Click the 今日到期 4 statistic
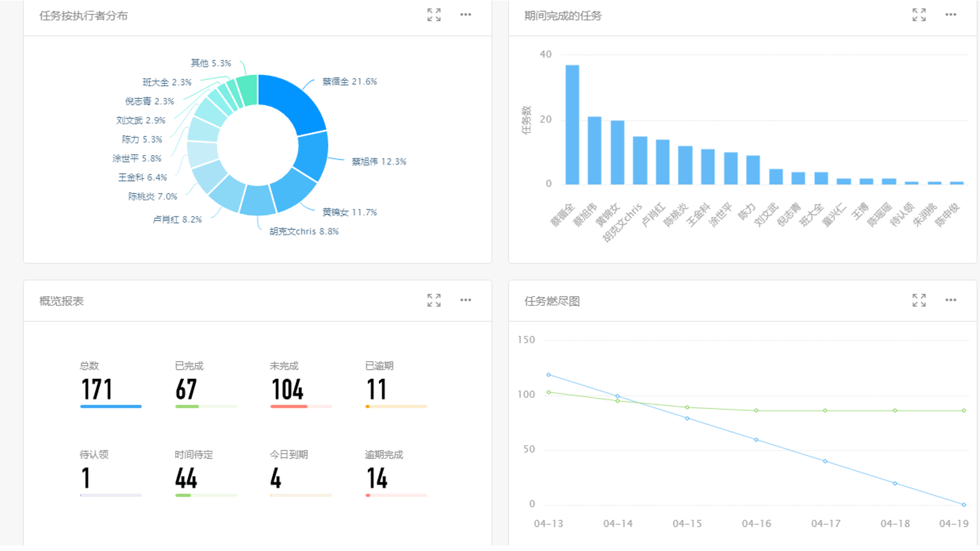This screenshot has width=980, height=551. pyautogui.click(x=276, y=478)
